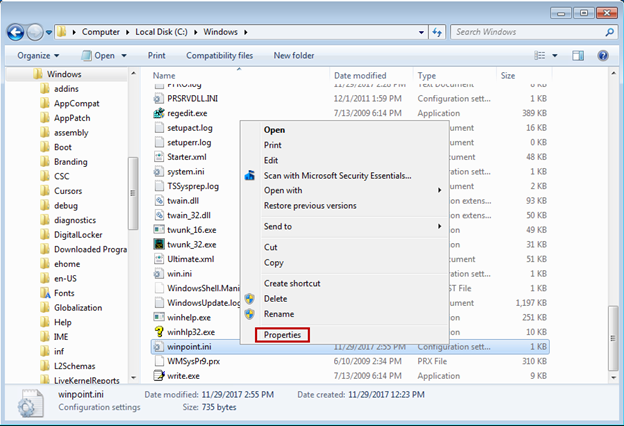Select the write.exe file icon
This screenshot has width=624, height=426.
(159, 375)
